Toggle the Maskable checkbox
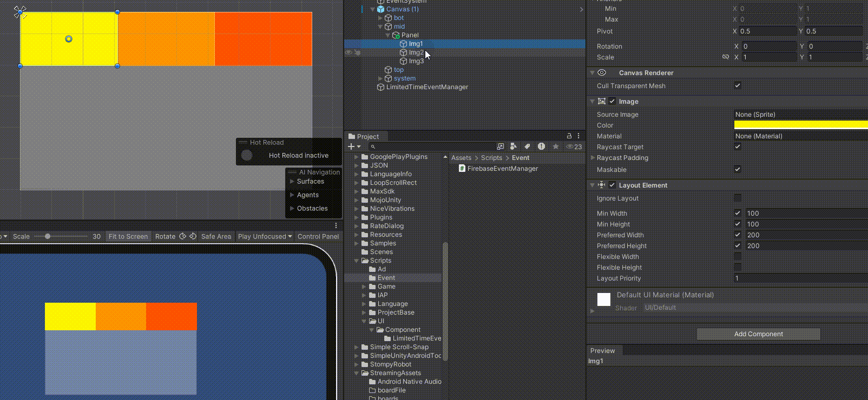This screenshot has width=868, height=400. point(738,169)
